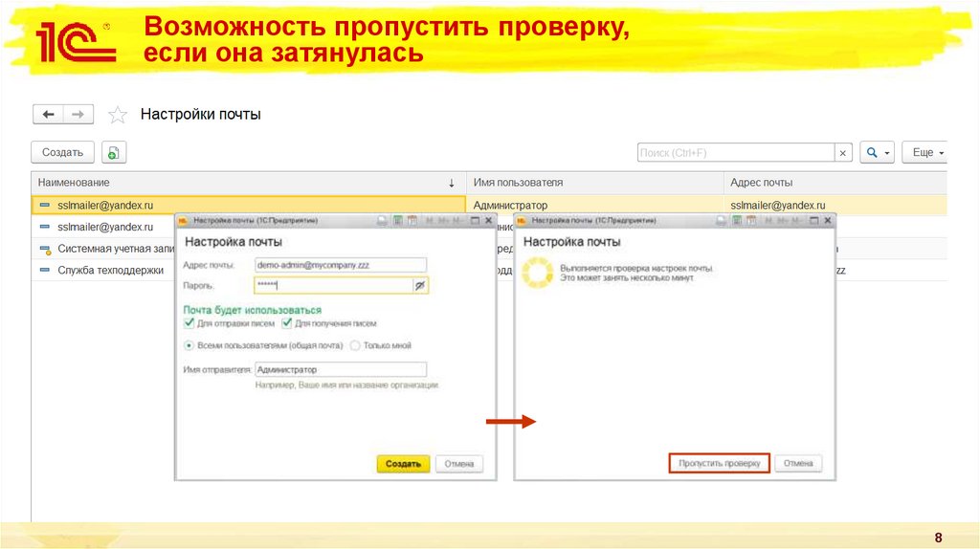980x549 pixels.
Task: Click the spinning progress indicator
Action: click(538, 273)
